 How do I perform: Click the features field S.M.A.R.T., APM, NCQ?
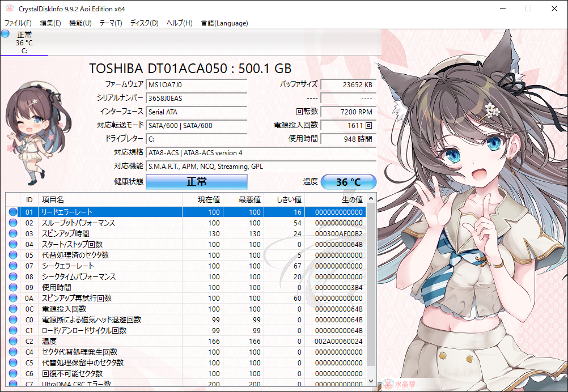[x=261, y=167]
